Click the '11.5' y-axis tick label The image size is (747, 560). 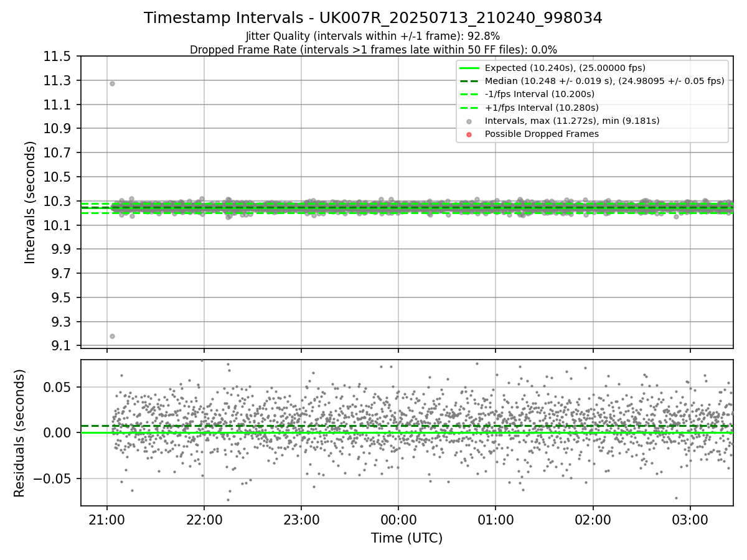click(x=56, y=57)
